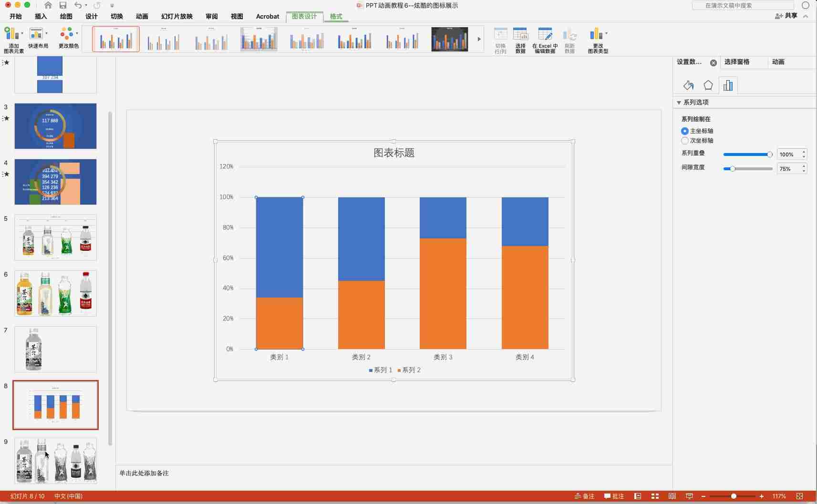Switch to Selection Pane tab
The width and height of the screenshot is (817, 504).
pos(736,62)
